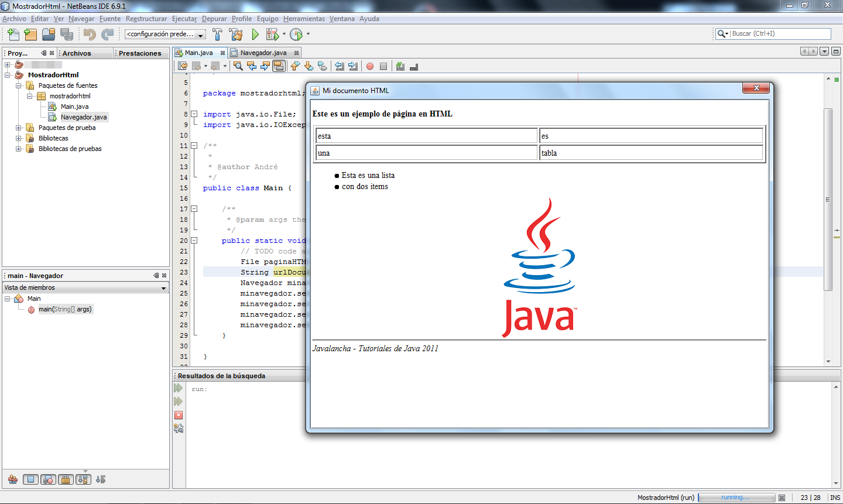This screenshot has height=504, width=843.
Task: Toggle inherited members filter in Navigator
Action: click(x=12, y=479)
